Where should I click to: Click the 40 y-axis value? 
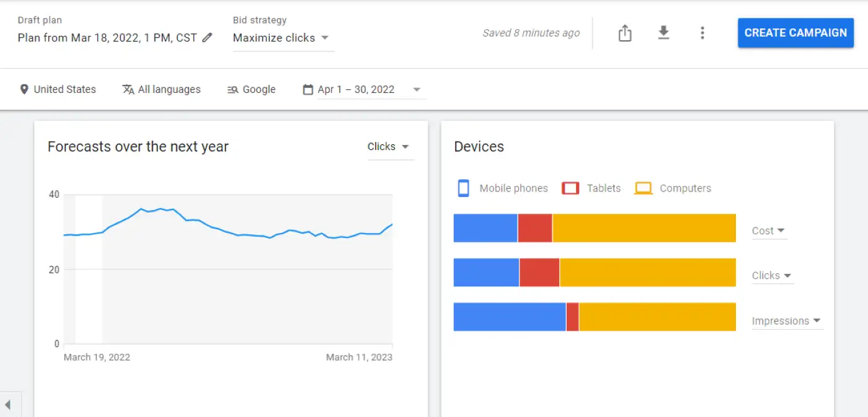pos(54,195)
